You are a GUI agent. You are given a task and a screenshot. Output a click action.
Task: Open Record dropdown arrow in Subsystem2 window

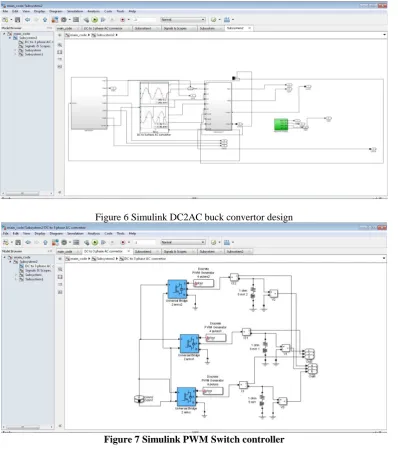tap(128, 20)
